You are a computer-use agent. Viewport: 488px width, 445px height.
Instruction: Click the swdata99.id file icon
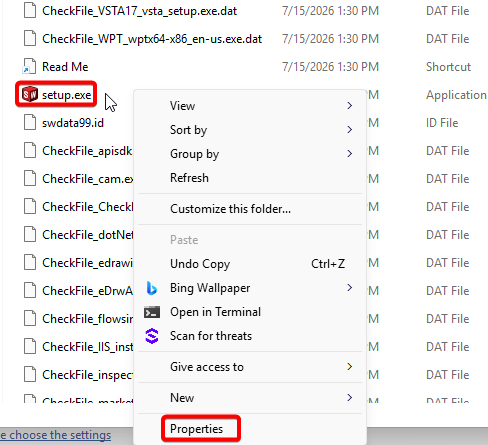pyautogui.click(x=30, y=122)
